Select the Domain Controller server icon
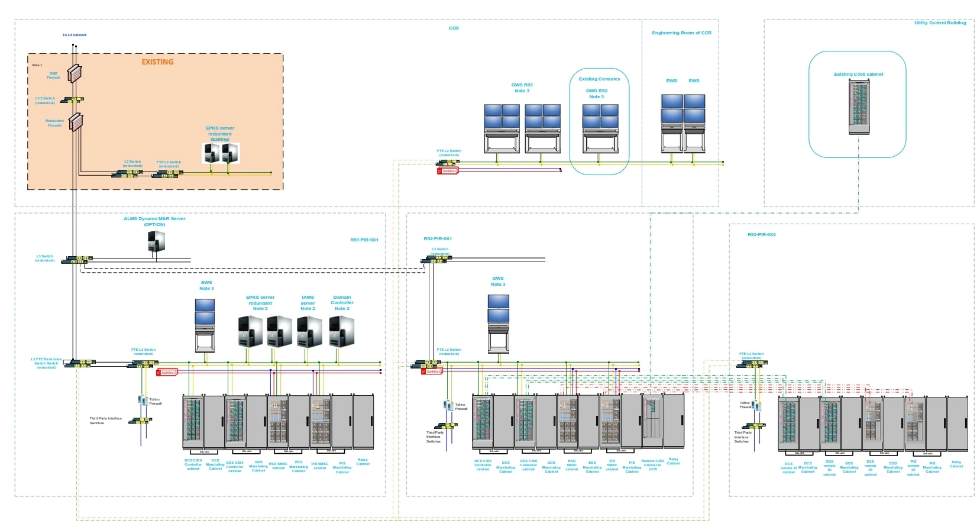The height and width of the screenshot is (523, 980). click(x=341, y=331)
